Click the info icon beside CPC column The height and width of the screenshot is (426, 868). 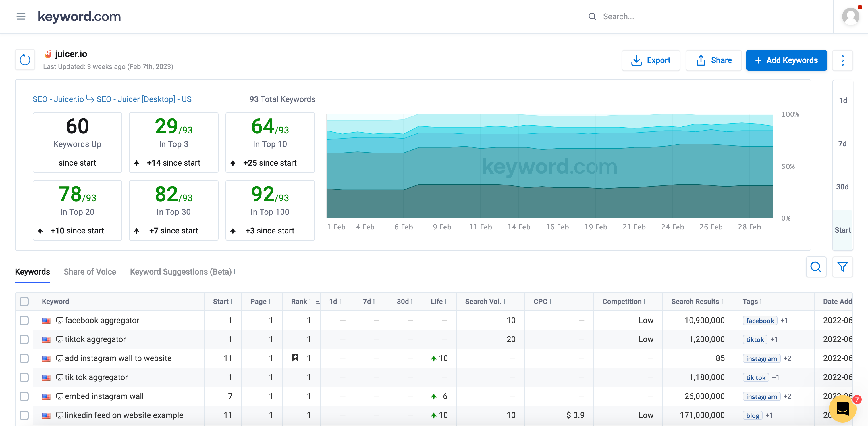550,302
